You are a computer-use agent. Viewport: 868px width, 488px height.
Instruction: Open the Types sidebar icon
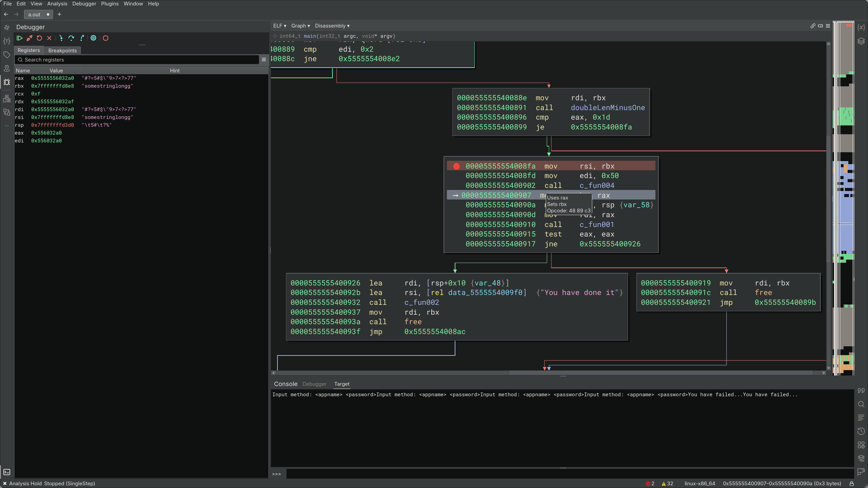6,41
